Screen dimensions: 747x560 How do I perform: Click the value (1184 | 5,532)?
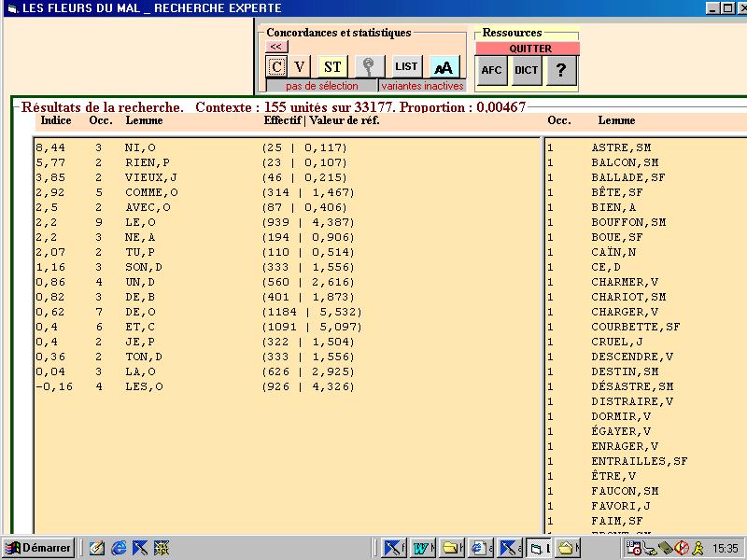312,312
